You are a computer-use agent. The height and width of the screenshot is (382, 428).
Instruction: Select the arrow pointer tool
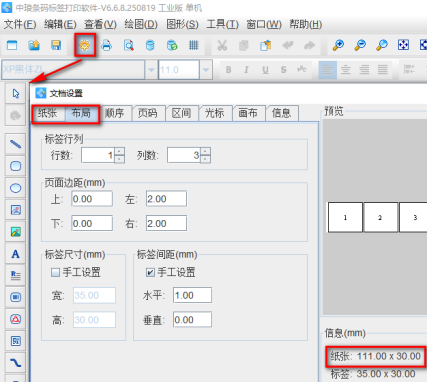pyautogui.click(x=16, y=94)
